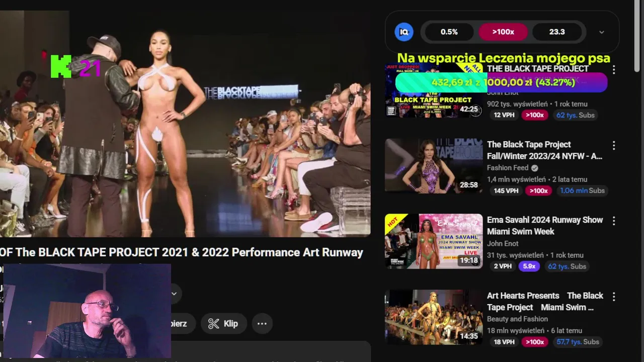
Task: Click the >100x pill in vidIQ bar
Action: 503,32
